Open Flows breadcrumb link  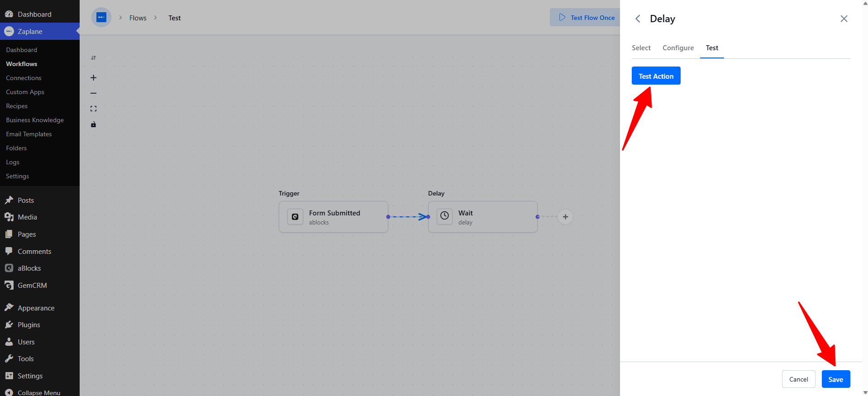point(138,18)
